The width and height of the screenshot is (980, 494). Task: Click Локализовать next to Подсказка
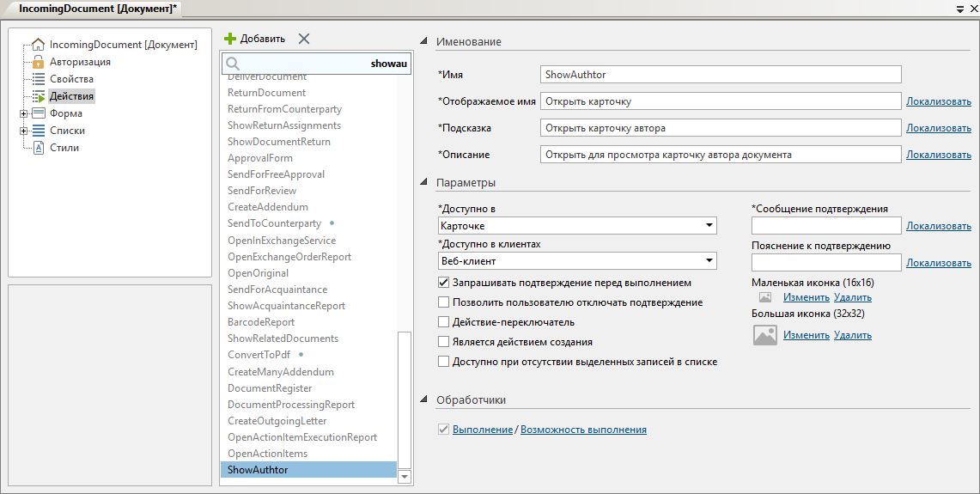coord(938,128)
